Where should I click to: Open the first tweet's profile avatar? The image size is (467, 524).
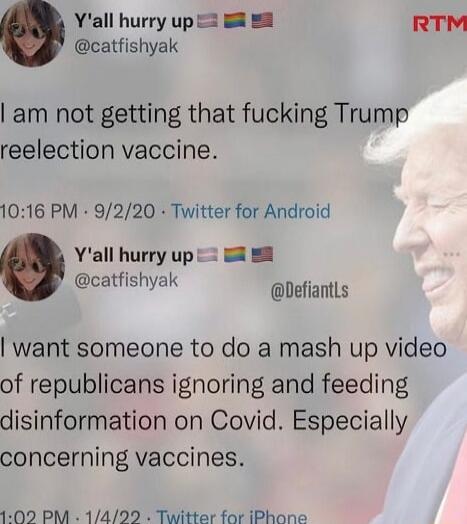click(32, 34)
